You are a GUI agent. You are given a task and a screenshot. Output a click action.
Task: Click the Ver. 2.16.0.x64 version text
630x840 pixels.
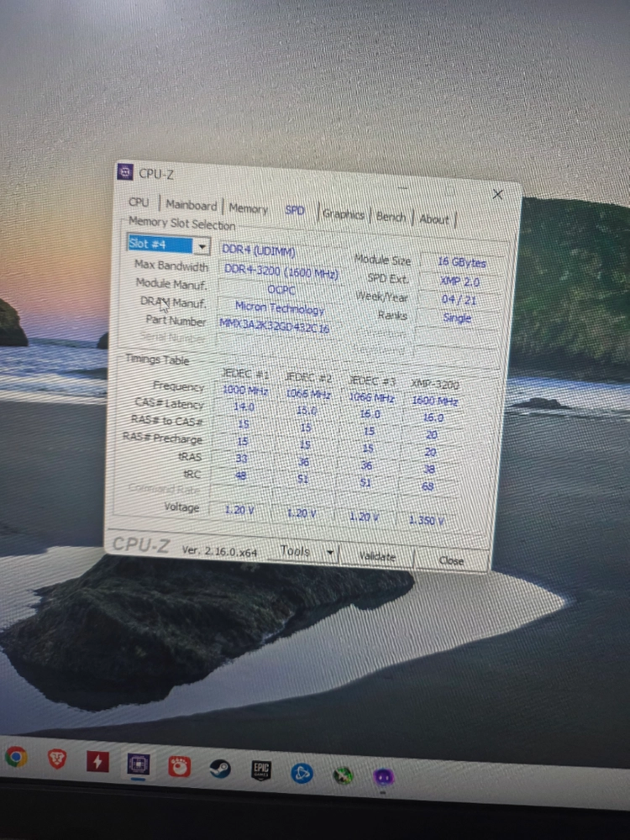[x=219, y=551]
